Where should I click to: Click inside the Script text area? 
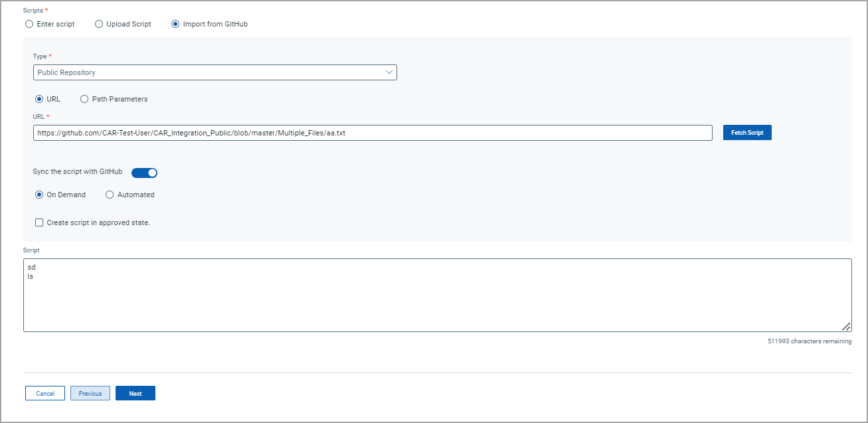click(x=437, y=295)
